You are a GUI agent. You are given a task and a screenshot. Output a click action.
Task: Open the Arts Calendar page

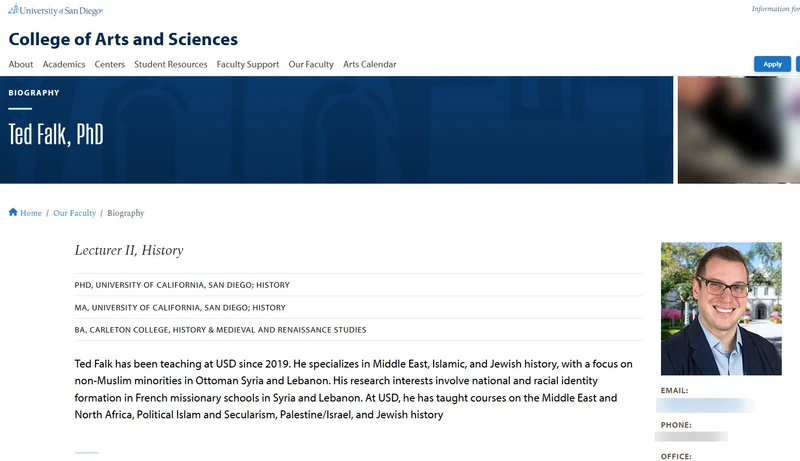coord(369,64)
